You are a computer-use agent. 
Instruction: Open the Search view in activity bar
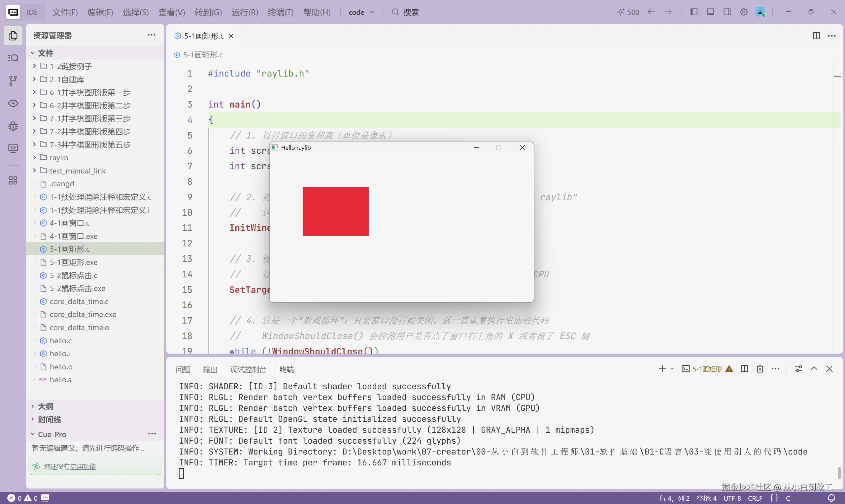(x=13, y=58)
